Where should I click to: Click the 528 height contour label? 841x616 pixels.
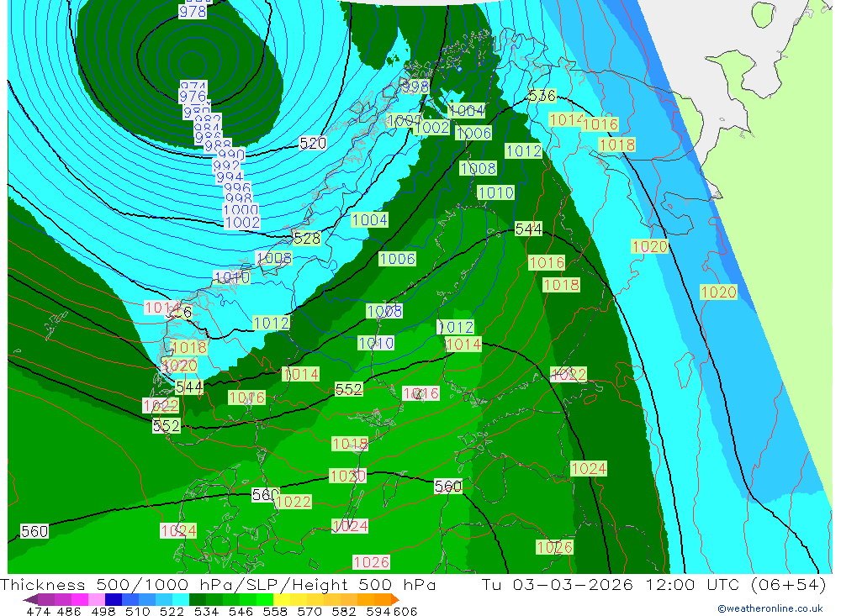pyautogui.click(x=307, y=238)
